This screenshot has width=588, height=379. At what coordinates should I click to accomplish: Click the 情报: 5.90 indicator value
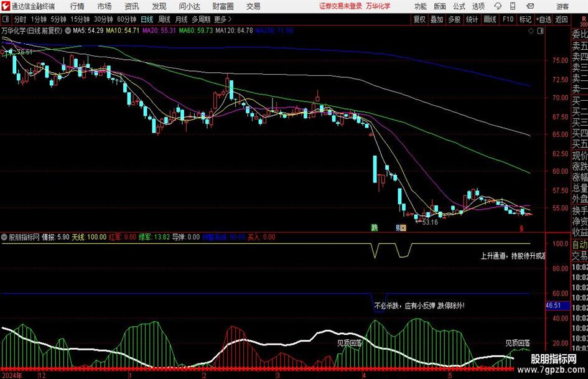point(55,237)
